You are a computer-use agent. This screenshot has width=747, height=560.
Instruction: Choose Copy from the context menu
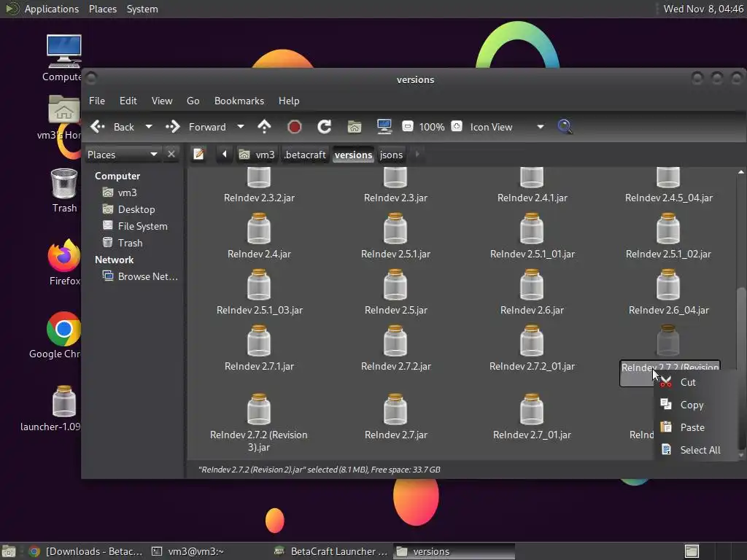click(691, 405)
